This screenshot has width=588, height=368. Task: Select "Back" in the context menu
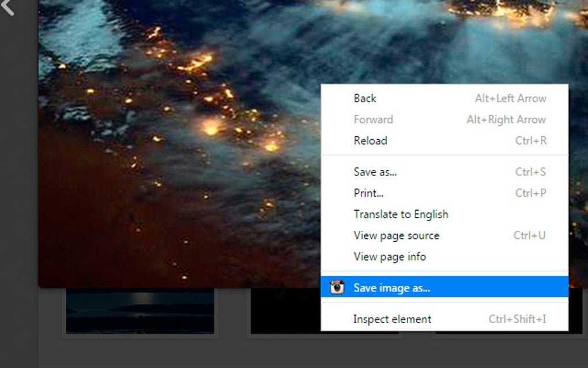365,98
